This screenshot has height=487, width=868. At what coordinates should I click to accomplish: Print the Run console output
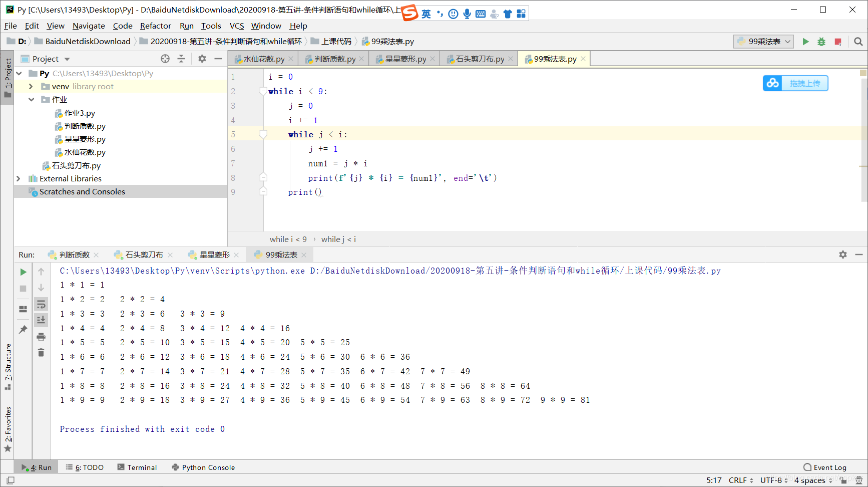coord(41,337)
